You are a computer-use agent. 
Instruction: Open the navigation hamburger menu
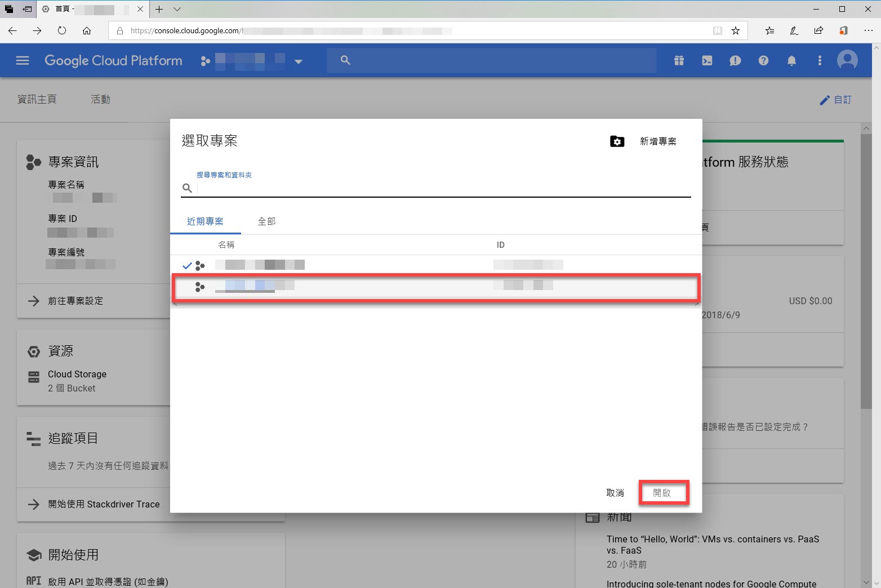[x=23, y=60]
